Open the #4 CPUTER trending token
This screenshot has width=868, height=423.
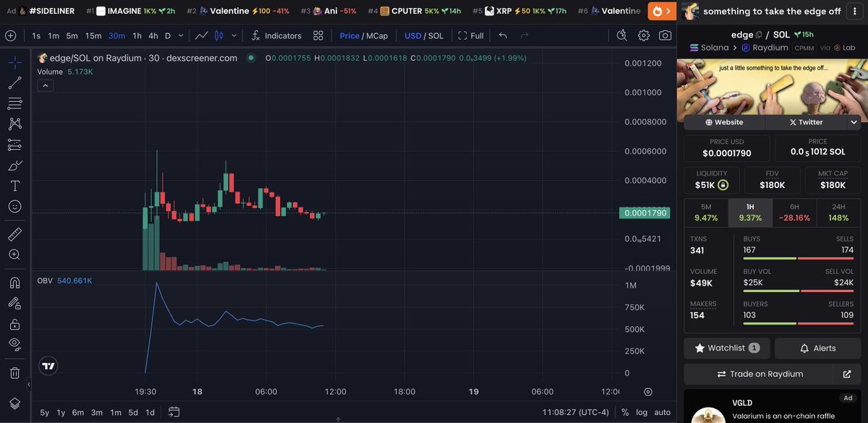tap(414, 11)
